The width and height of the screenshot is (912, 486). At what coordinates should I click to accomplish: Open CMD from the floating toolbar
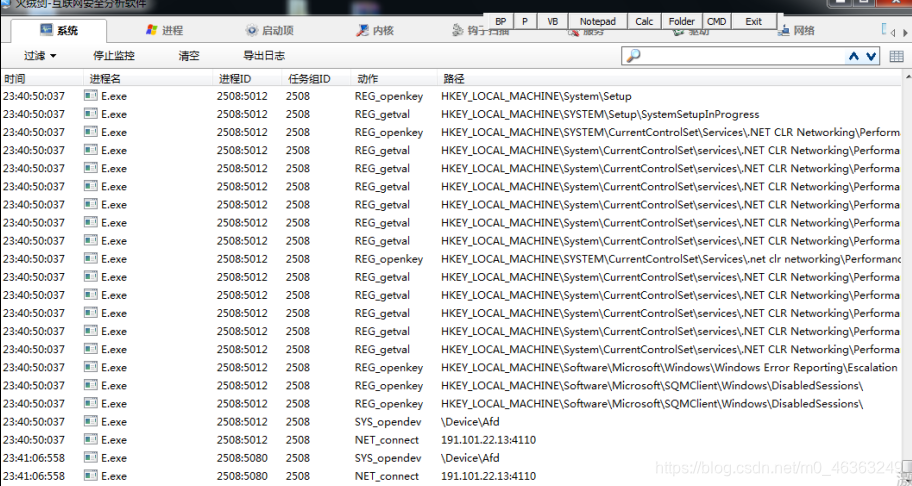pos(717,22)
